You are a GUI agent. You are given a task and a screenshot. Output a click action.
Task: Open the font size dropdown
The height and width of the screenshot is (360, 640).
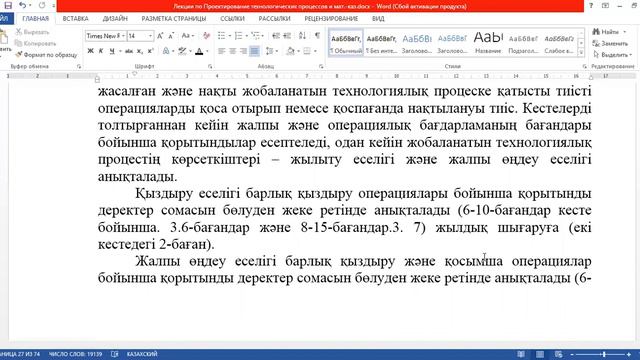click(x=150, y=36)
